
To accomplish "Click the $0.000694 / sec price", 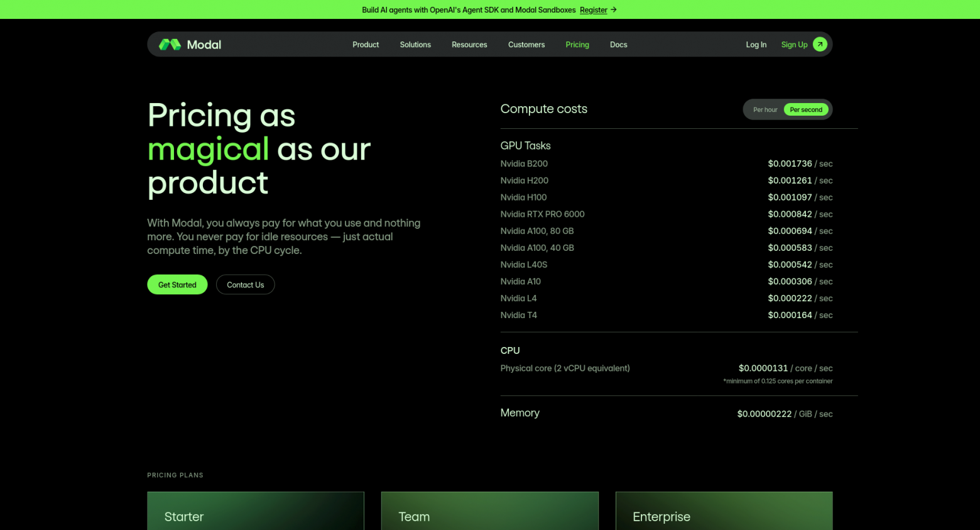I will (x=800, y=231).
